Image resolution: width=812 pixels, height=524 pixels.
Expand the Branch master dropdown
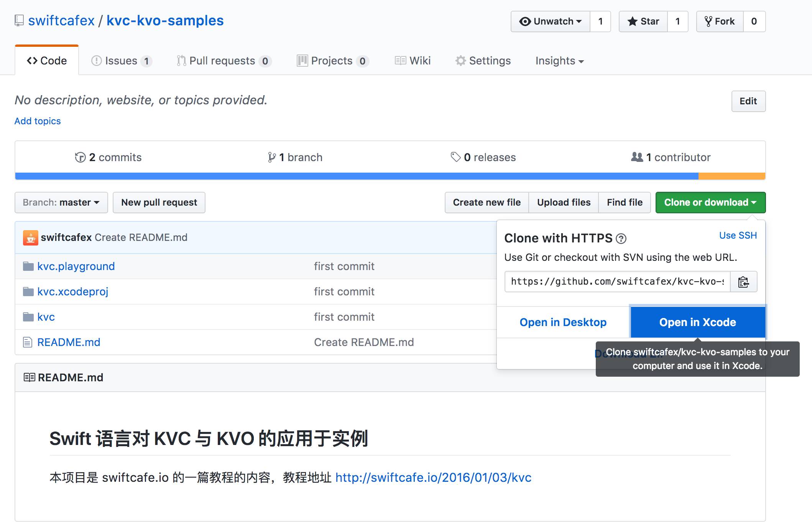(59, 201)
